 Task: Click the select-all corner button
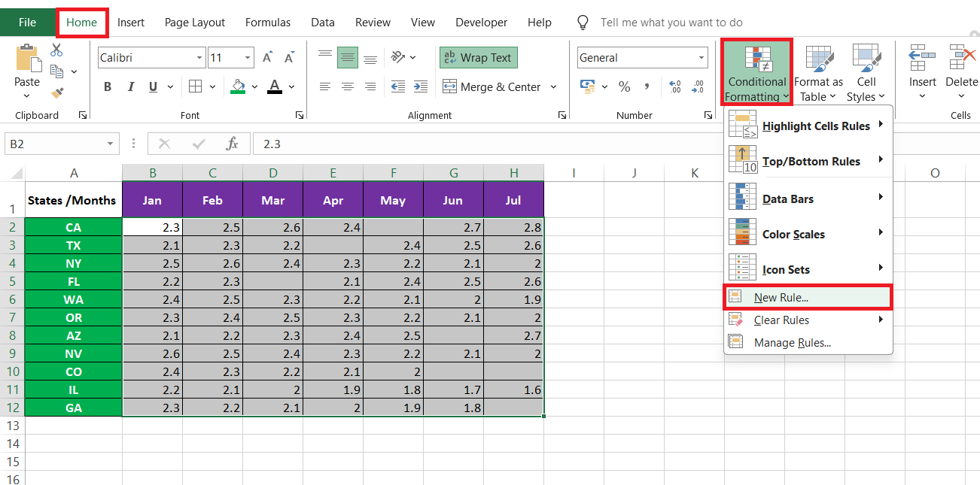[13, 173]
